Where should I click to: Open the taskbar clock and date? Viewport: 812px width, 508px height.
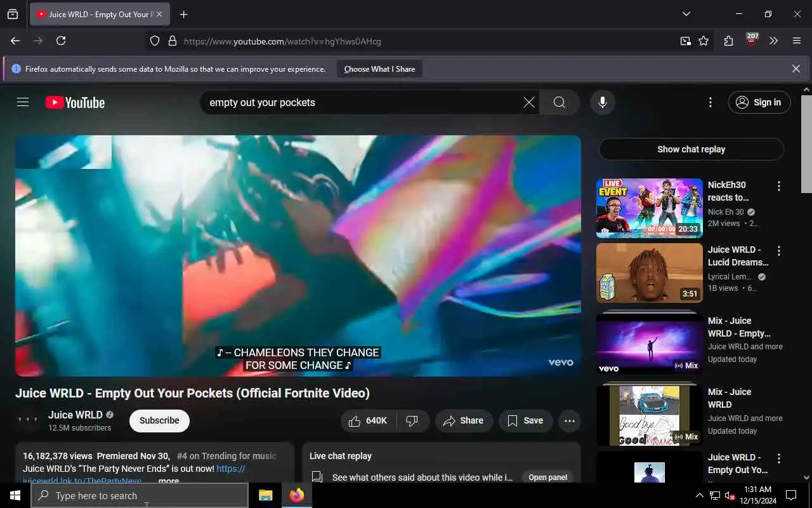click(x=757, y=495)
